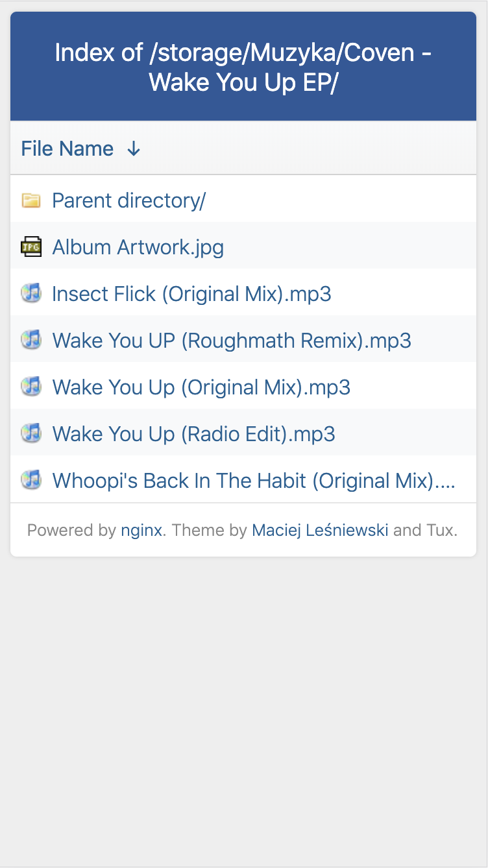Open Whoopi's Back In The Habit track
The image size is (488, 868).
click(253, 481)
